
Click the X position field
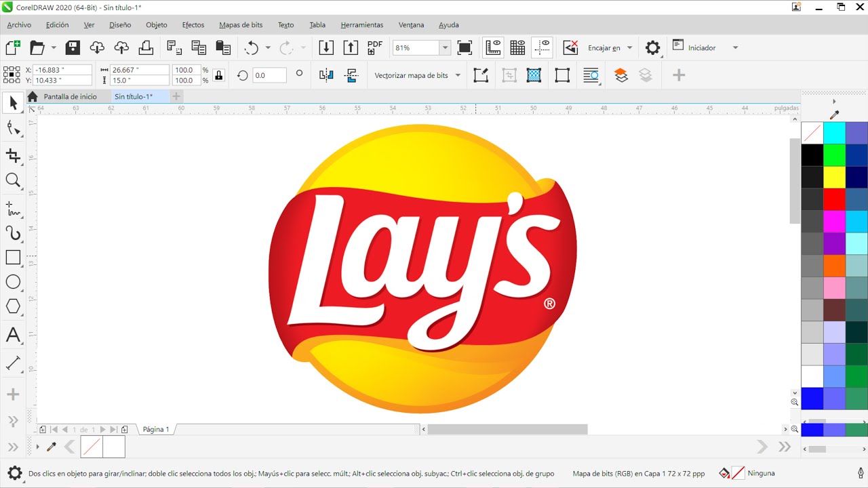click(62, 70)
